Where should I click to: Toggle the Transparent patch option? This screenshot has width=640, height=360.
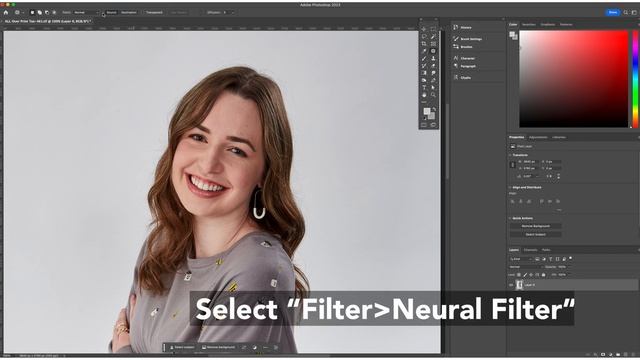tap(154, 13)
